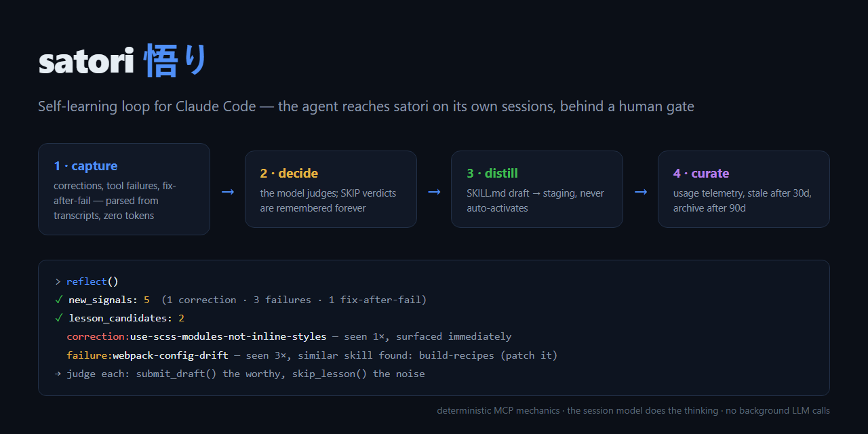Click the reflect() command text

[92, 281]
